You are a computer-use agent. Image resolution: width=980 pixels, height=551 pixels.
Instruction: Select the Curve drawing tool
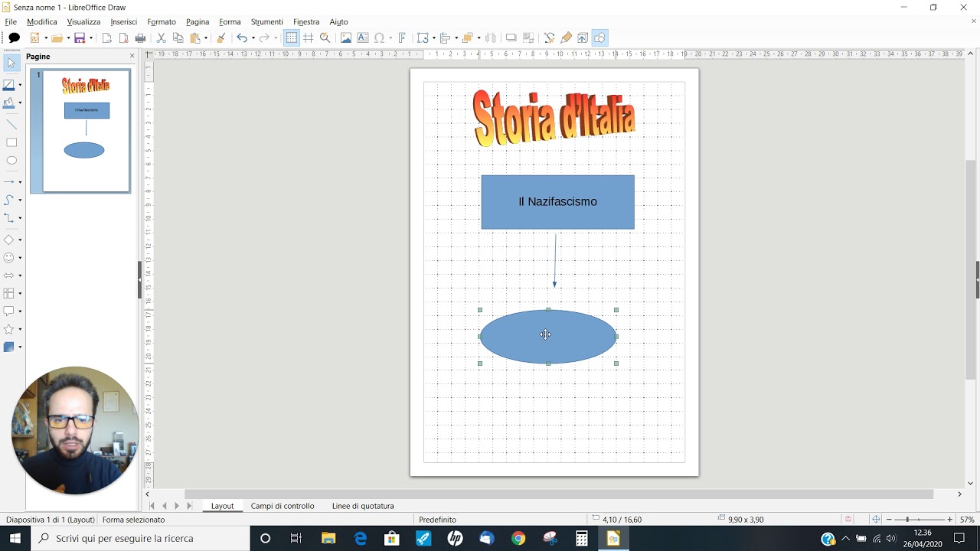[x=9, y=200]
